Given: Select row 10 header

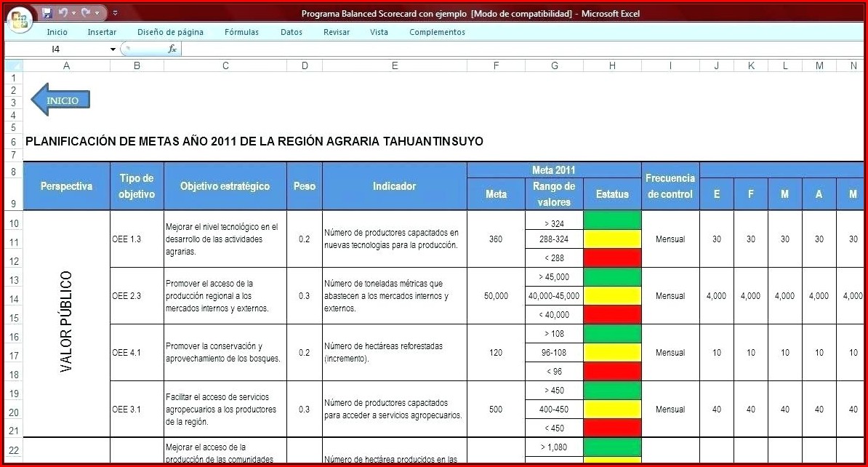Looking at the screenshot, I should coord(14,223).
